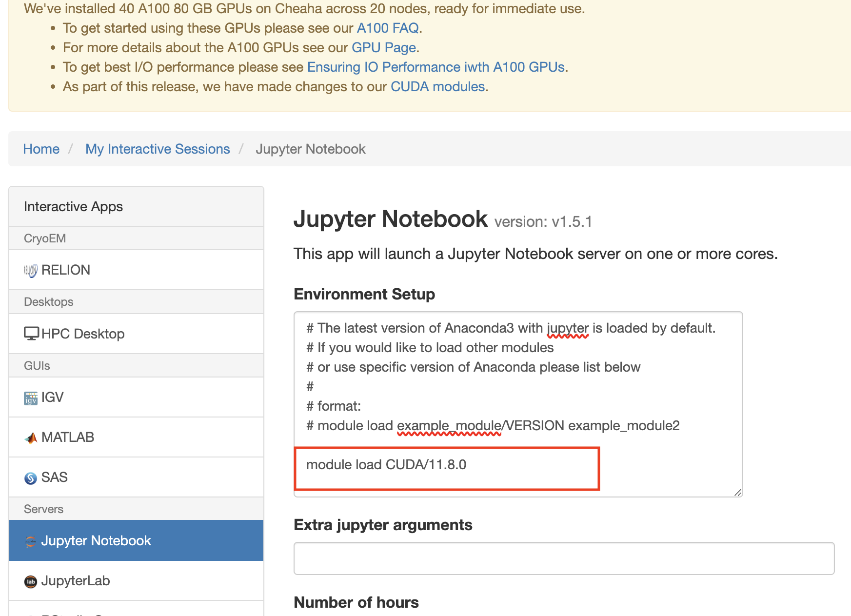The width and height of the screenshot is (851, 616).
Task: Click the JupyterLab logo icon
Action: (30, 581)
